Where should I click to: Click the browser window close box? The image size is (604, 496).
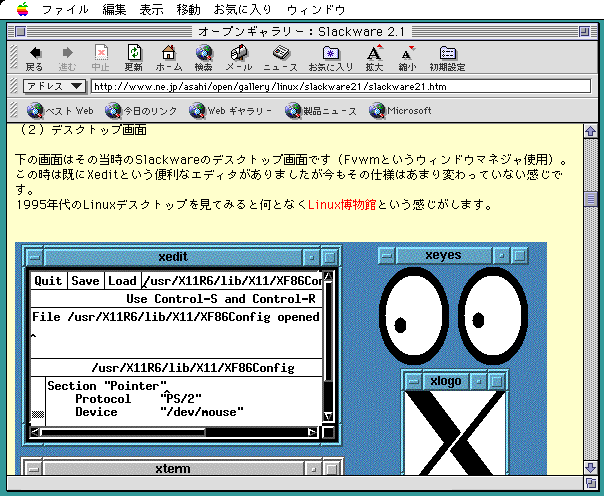[20, 32]
